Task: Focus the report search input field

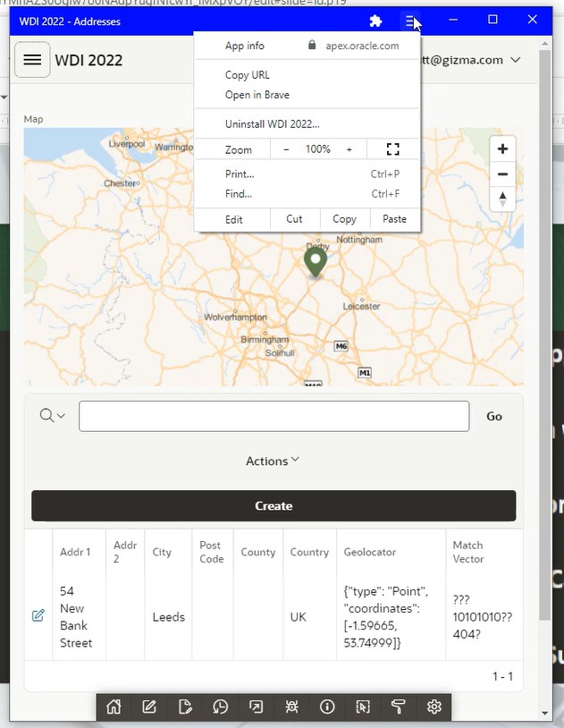Action: coord(274,416)
